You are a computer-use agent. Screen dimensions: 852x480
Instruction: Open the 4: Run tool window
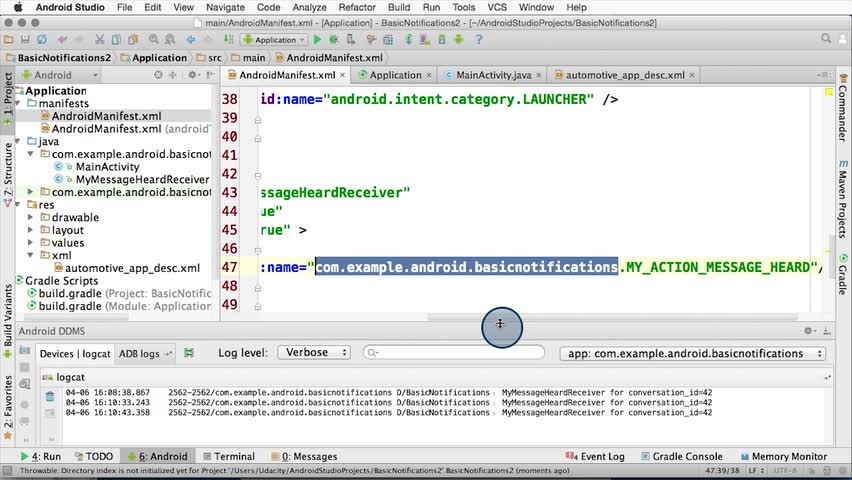click(41, 457)
